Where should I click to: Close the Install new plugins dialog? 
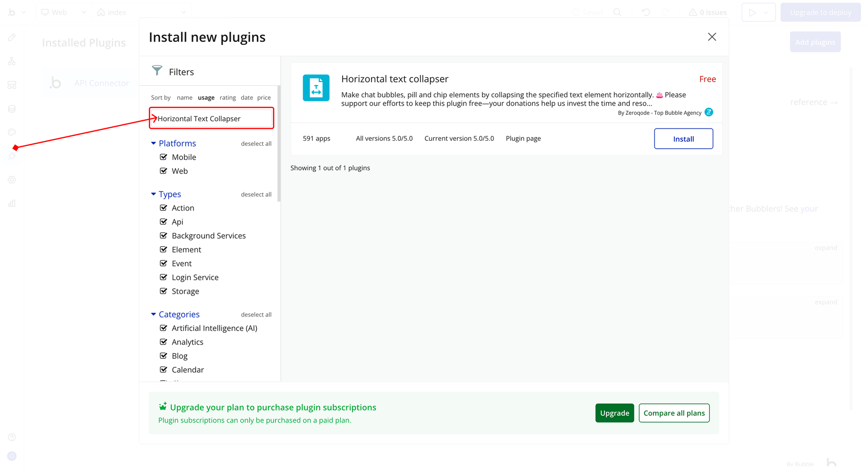click(712, 37)
